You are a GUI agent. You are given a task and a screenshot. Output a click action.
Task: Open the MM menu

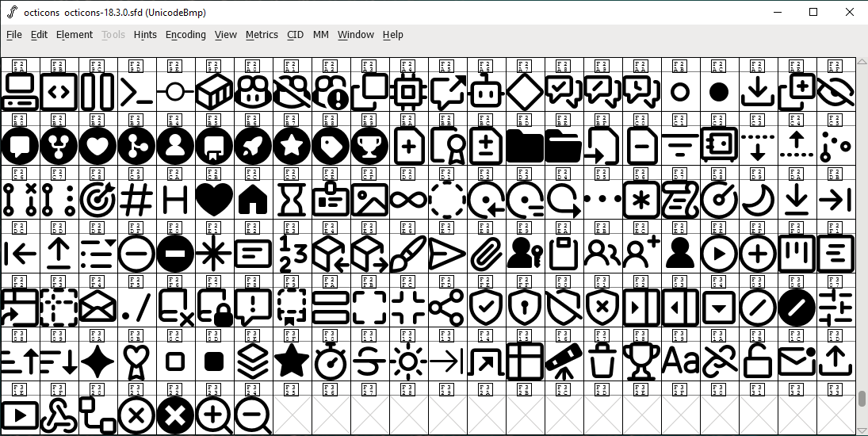[x=320, y=34]
